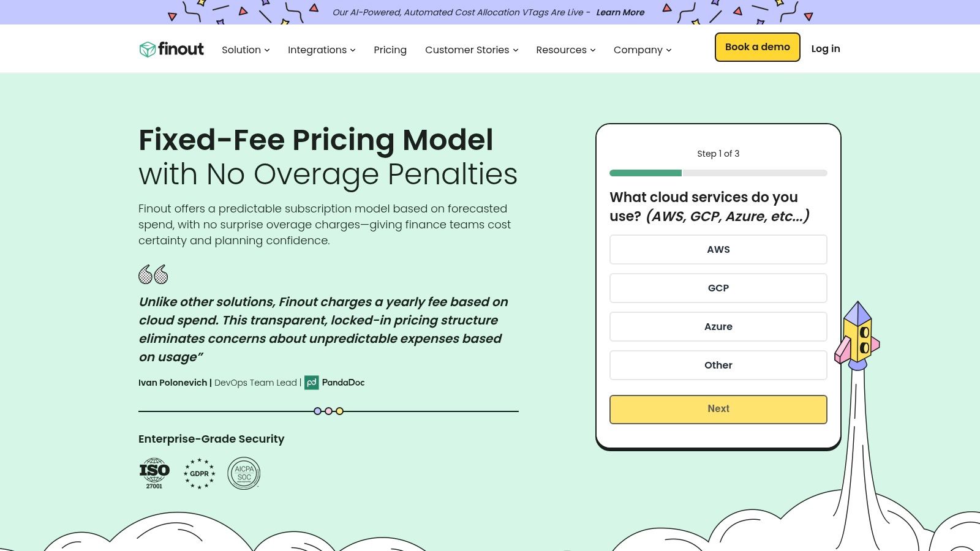This screenshot has height=551, width=980.
Task: Click the Step 1 progress bar
Action: [x=718, y=173]
